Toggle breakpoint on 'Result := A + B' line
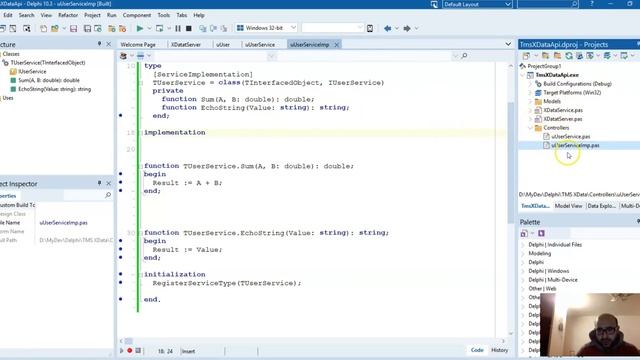The width and height of the screenshot is (640, 360). click(120, 182)
